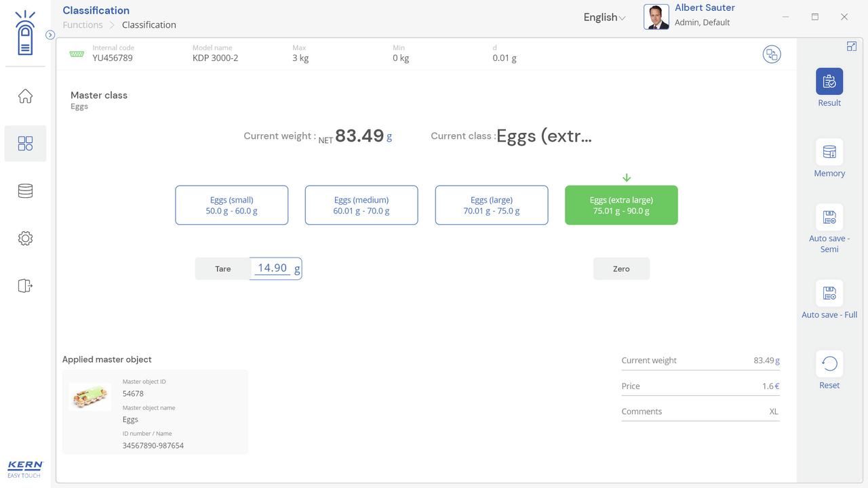Select the Functions grid icon in sidebar

[x=25, y=144]
